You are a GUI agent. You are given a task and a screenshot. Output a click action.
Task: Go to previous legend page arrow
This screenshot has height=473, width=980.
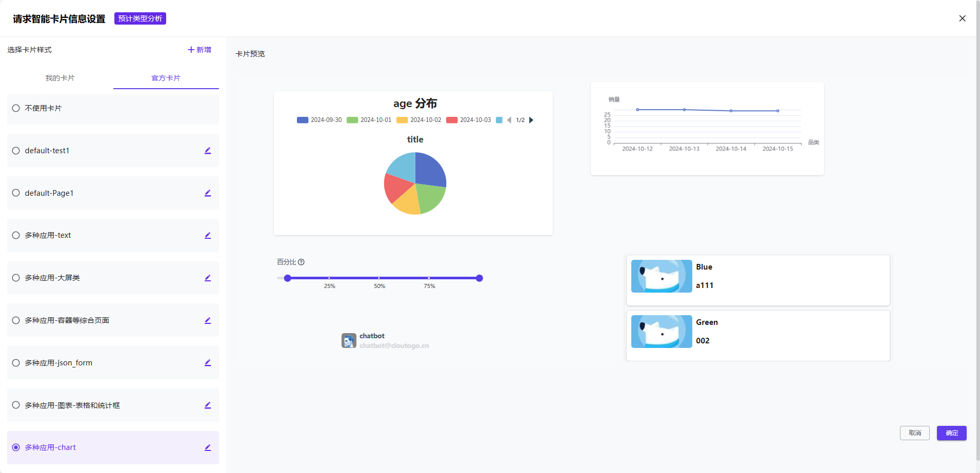(x=509, y=120)
